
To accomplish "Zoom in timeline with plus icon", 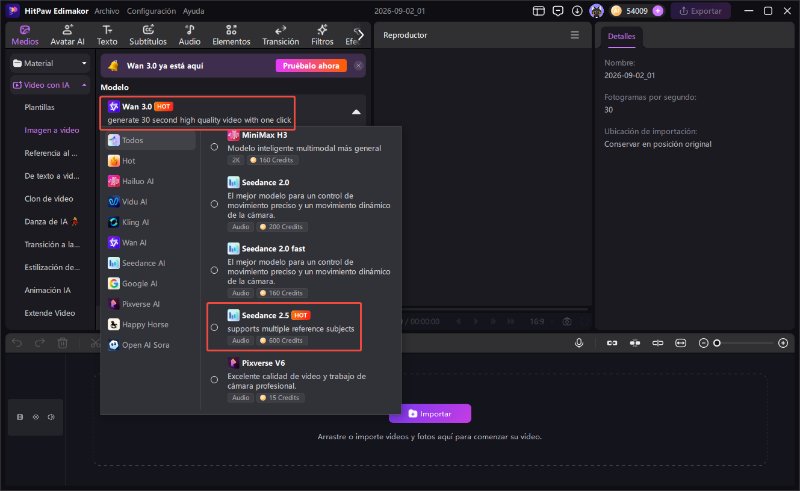I will click(x=783, y=343).
